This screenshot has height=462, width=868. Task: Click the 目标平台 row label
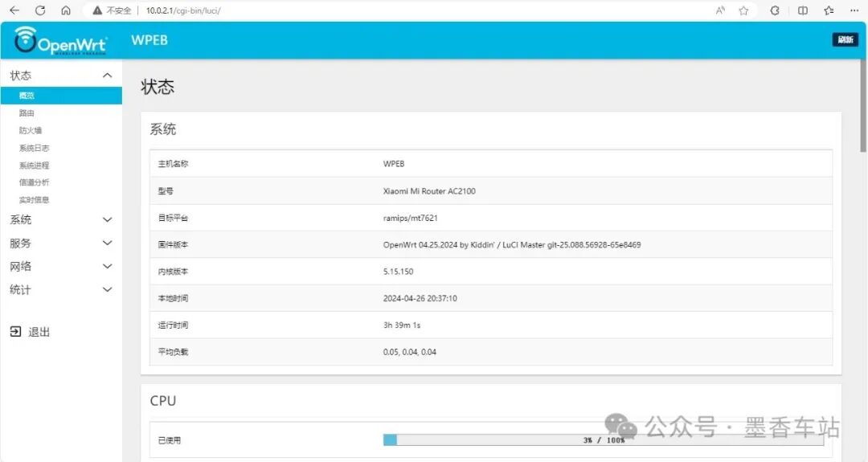(x=173, y=218)
